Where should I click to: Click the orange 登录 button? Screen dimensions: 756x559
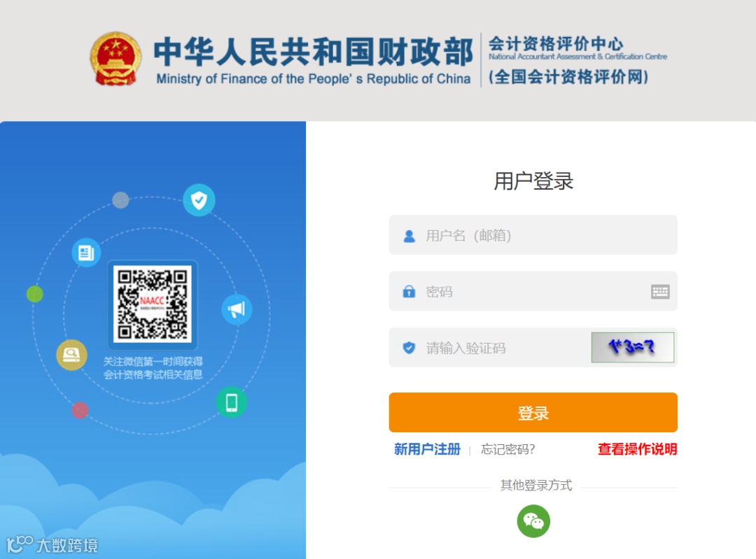click(533, 413)
